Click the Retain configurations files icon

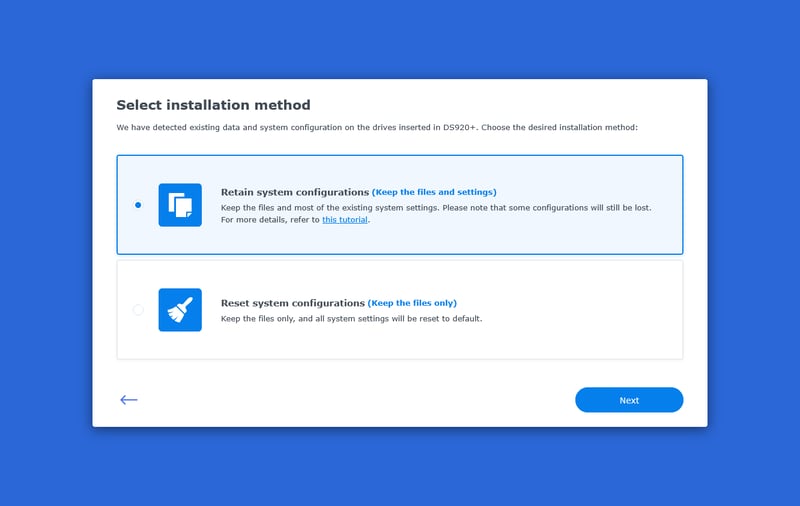pos(180,205)
